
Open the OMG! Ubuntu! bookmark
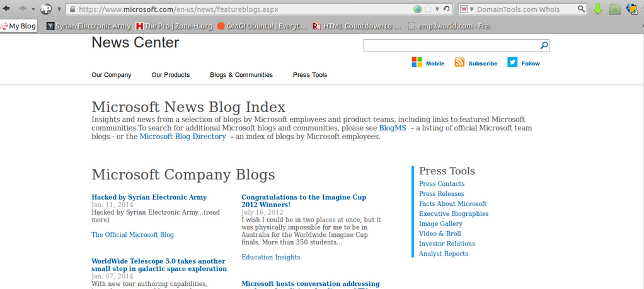(x=262, y=26)
